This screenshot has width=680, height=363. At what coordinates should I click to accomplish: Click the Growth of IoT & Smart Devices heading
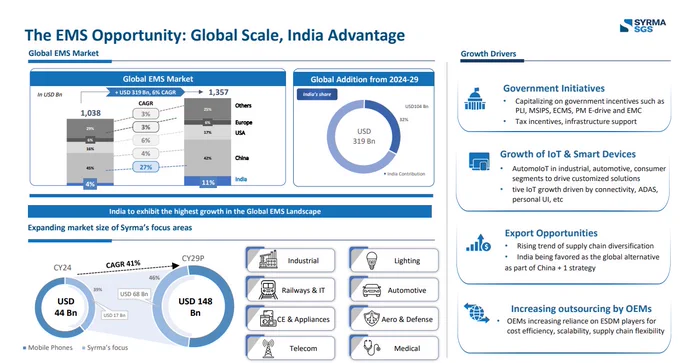(568, 154)
